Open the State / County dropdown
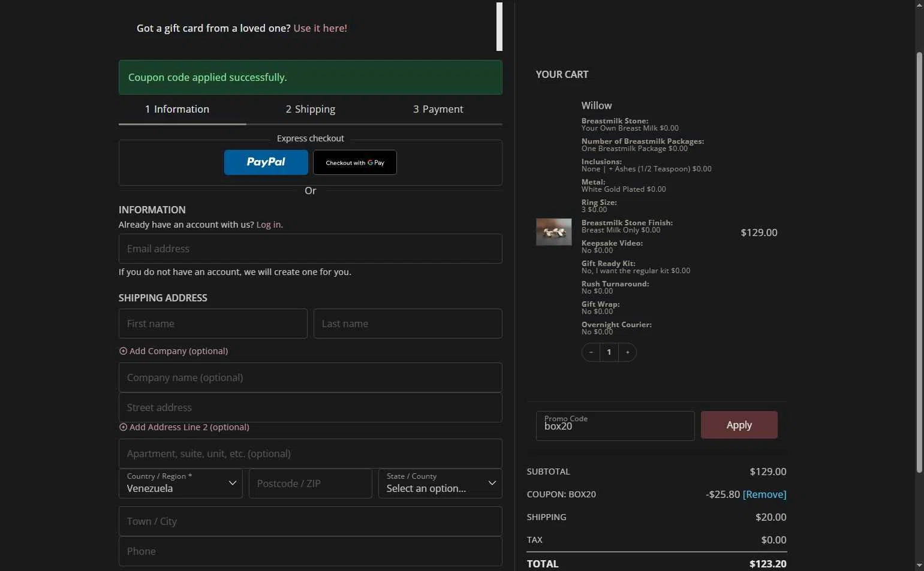This screenshot has width=924, height=571. pyautogui.click(x=440, y=484)
